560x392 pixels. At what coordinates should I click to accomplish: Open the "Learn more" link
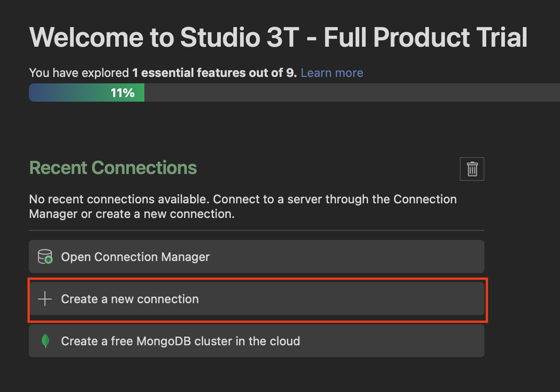click(332, 73)
